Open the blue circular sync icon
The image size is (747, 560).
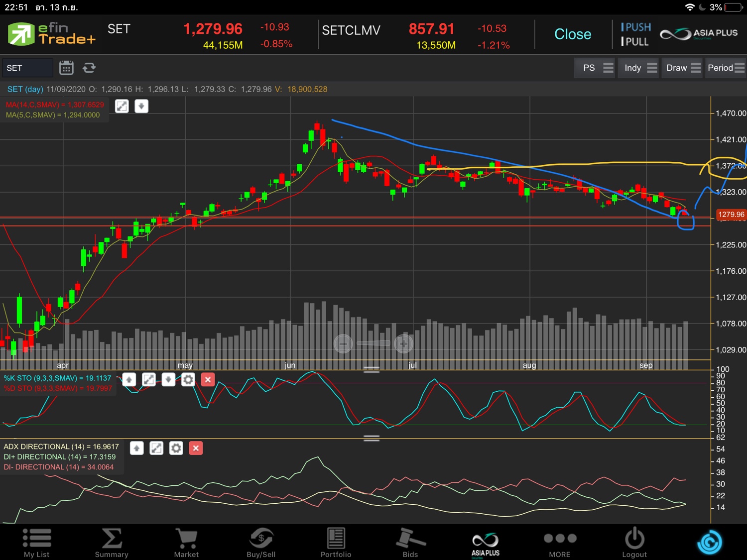710,542
